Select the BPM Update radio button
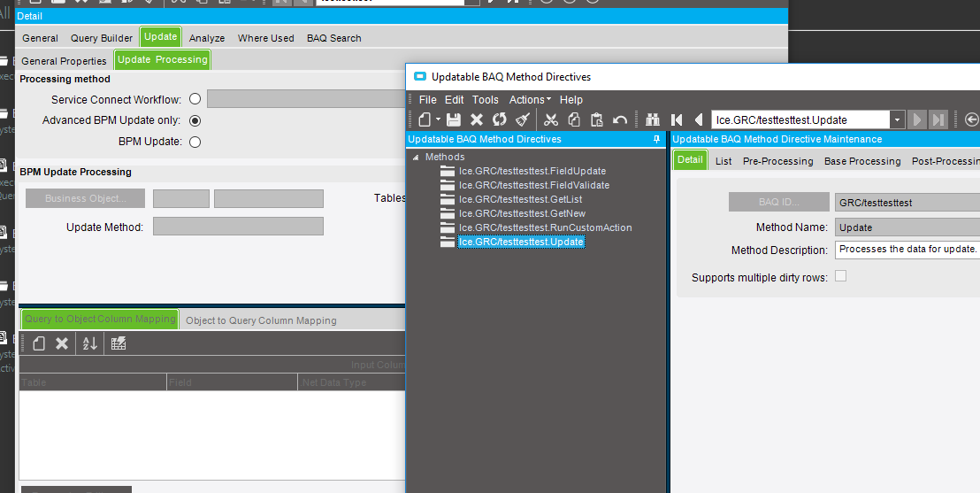The image size is (980, 493). [195, 142]
